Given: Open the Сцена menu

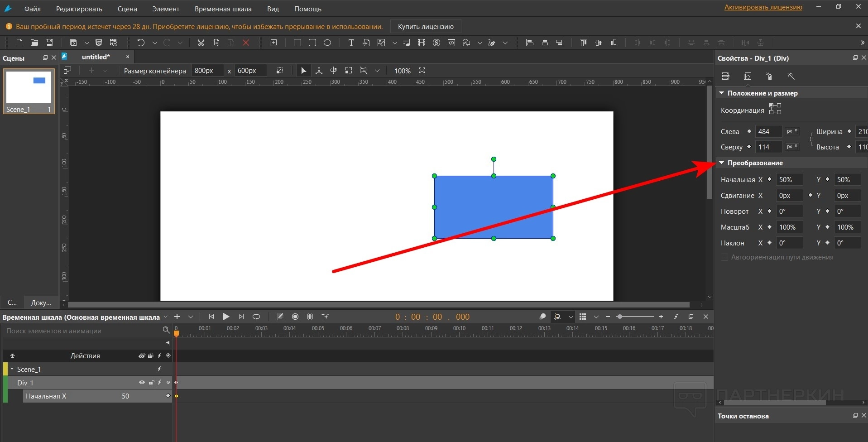Looking at the screenshot, I should [127, 9].
